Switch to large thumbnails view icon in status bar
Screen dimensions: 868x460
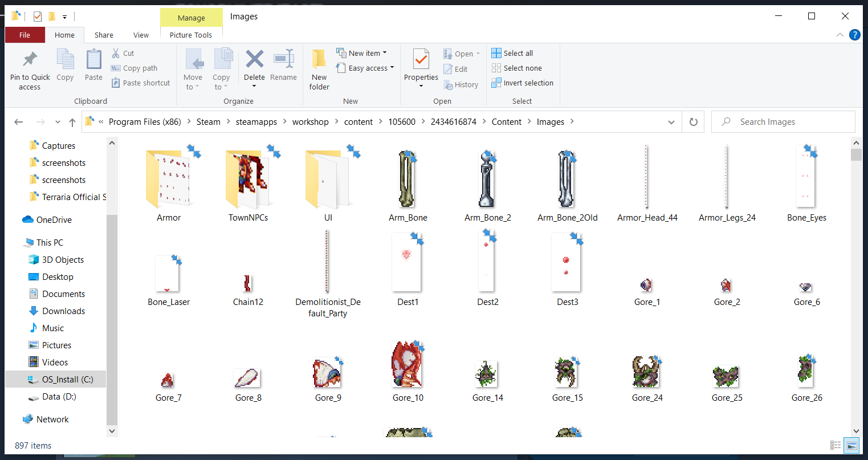tap(852, 445)
